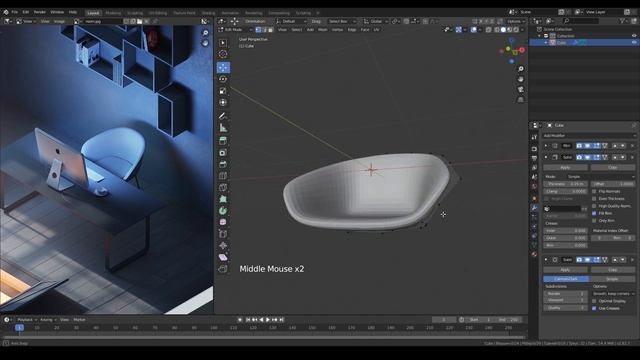The height and width of the screenshot is (360, 640).
Task: Toggle camera view in the 3D viewport
Action: [x=520, y=89]
